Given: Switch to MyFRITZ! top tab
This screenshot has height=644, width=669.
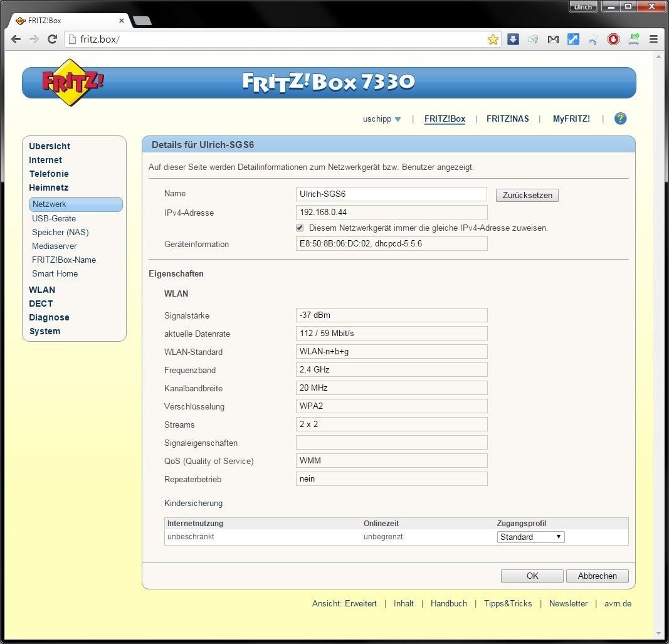Looking at the screenshot, I should tap(571, 119).
